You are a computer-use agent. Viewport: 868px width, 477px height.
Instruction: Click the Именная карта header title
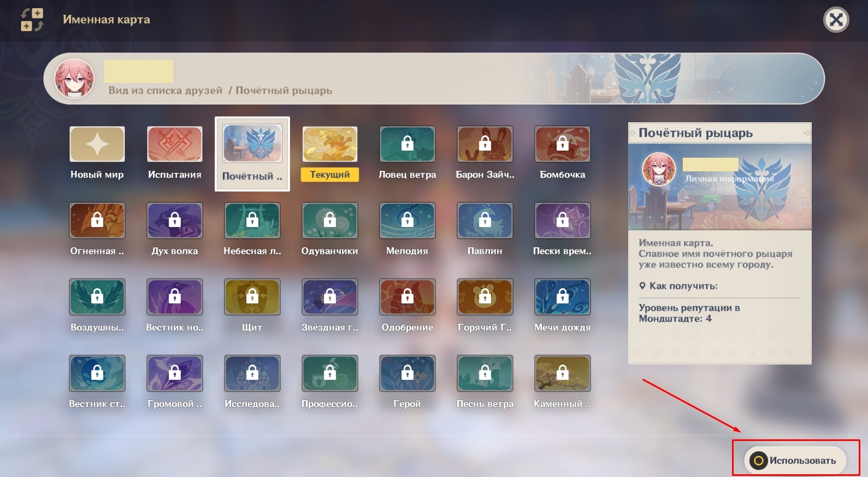click(x=107, y=20)
